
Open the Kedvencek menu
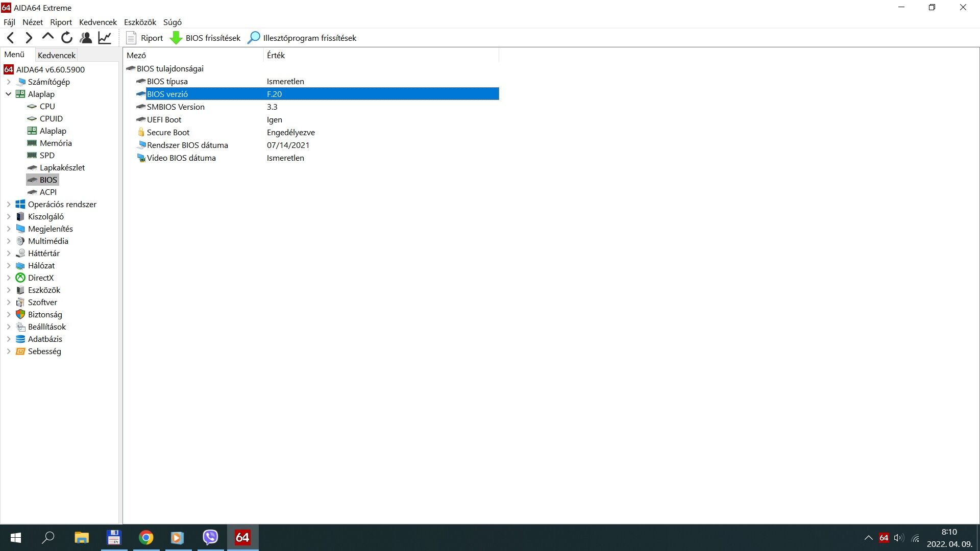pos(98,22)
